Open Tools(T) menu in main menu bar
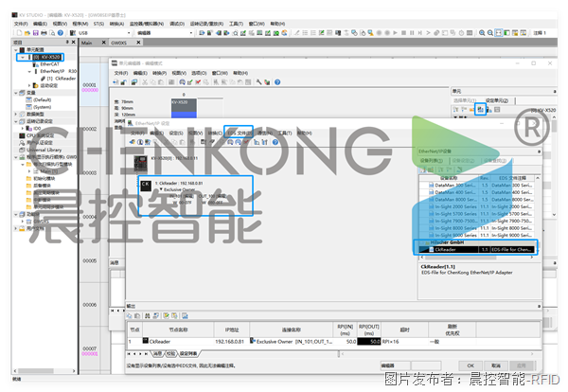Image resolution: width=568 pixels, height=392 pixels. pyautogui.click(x=236, y=24)
